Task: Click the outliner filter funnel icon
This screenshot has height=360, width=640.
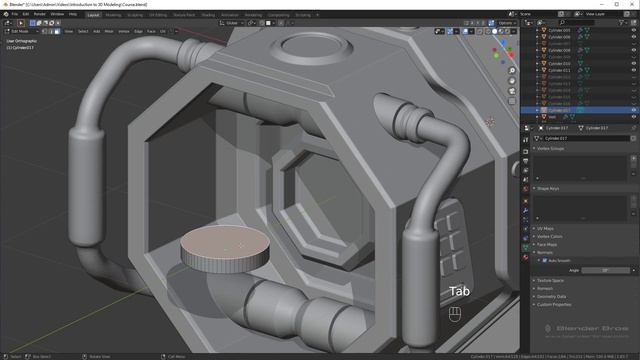Action: pos(622,23)
